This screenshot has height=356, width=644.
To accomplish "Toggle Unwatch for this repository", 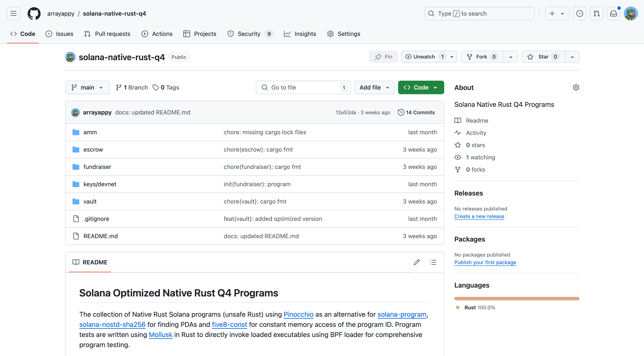I will pyautogui.click(x=429, y=57).
